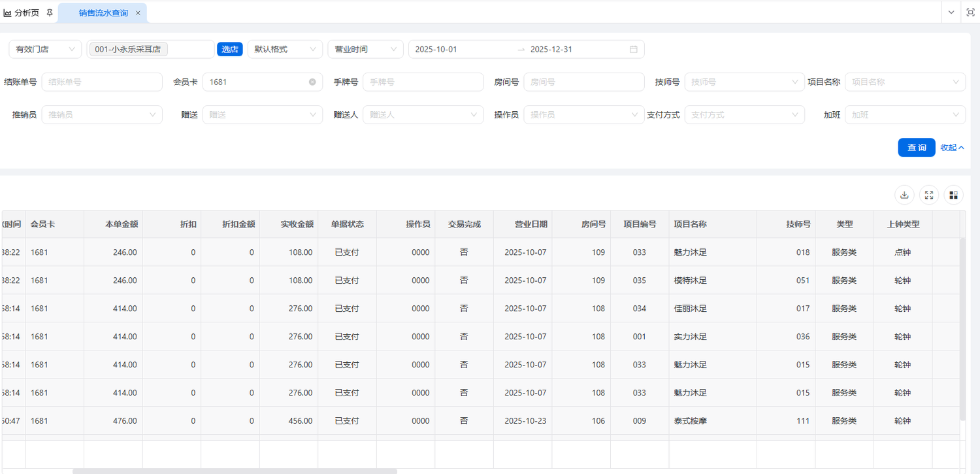This screenshot has width=980, height=474.
Task: Click the screen-capture icon at top right corner
Action: tap(971, 12)
